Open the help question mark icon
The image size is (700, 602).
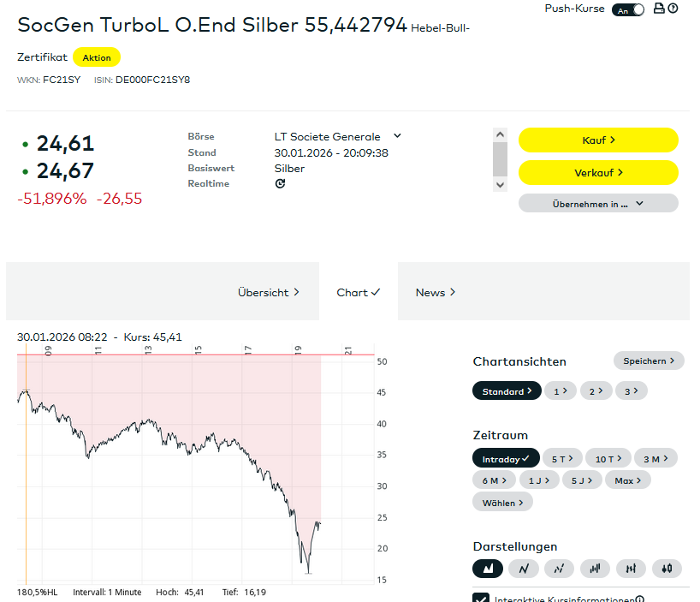click(x=673, y=9)
